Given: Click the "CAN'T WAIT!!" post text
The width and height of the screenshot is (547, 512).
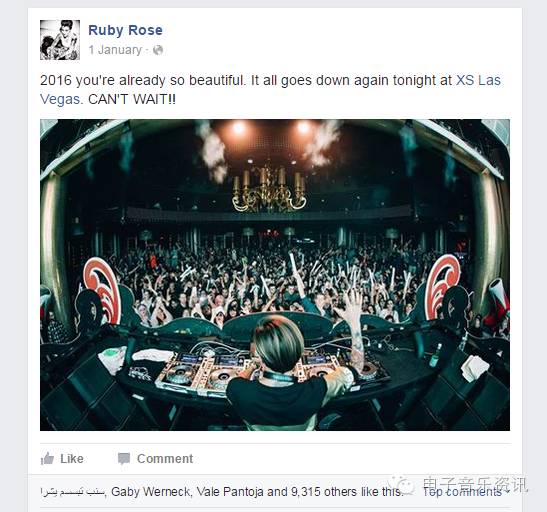Looking at the screenshot, I should (x=132, y=99).
